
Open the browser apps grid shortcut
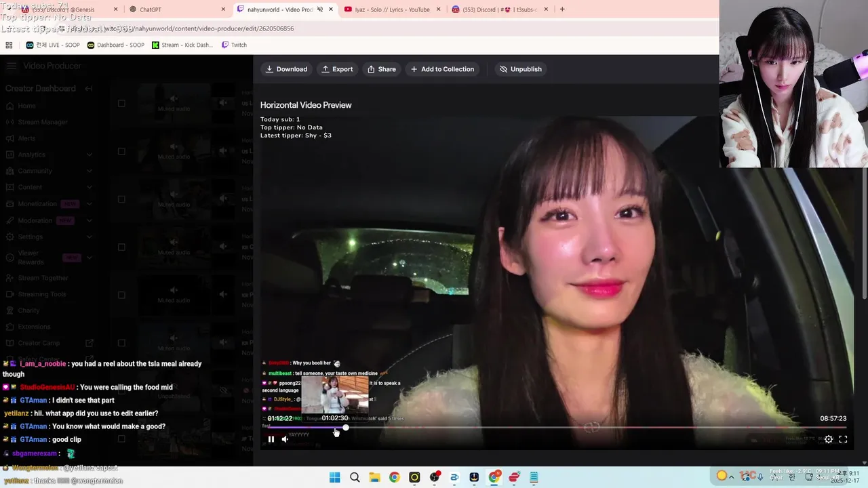(x=9, y=45)
